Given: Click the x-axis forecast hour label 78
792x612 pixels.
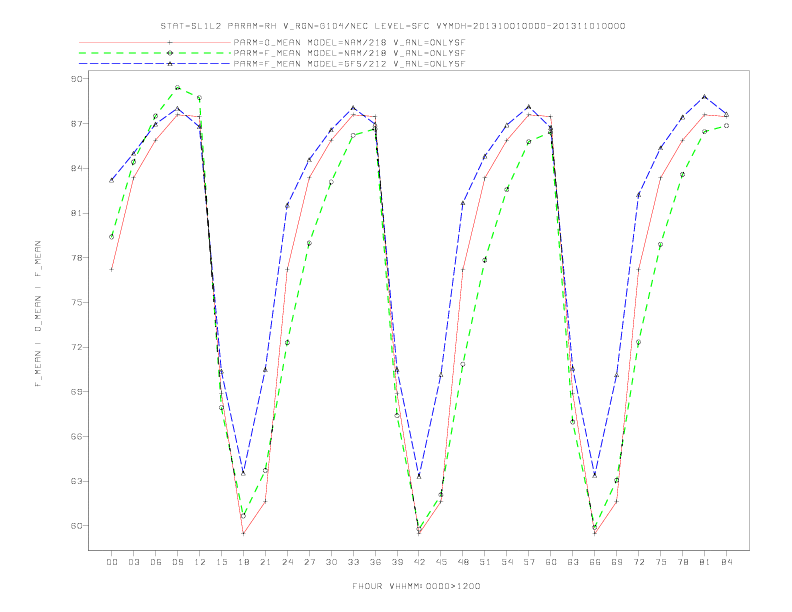Looking at the screenshot, I should pyautogui.click(x=683, y=562).
